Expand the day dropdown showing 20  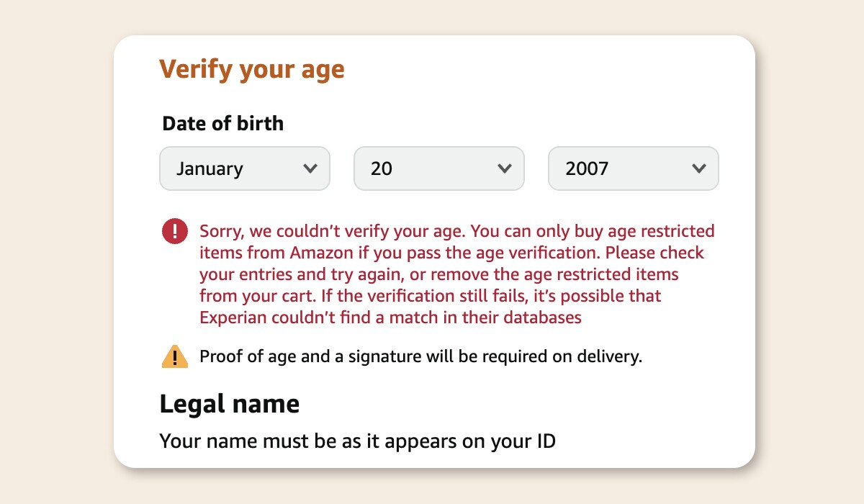(438, 168)
